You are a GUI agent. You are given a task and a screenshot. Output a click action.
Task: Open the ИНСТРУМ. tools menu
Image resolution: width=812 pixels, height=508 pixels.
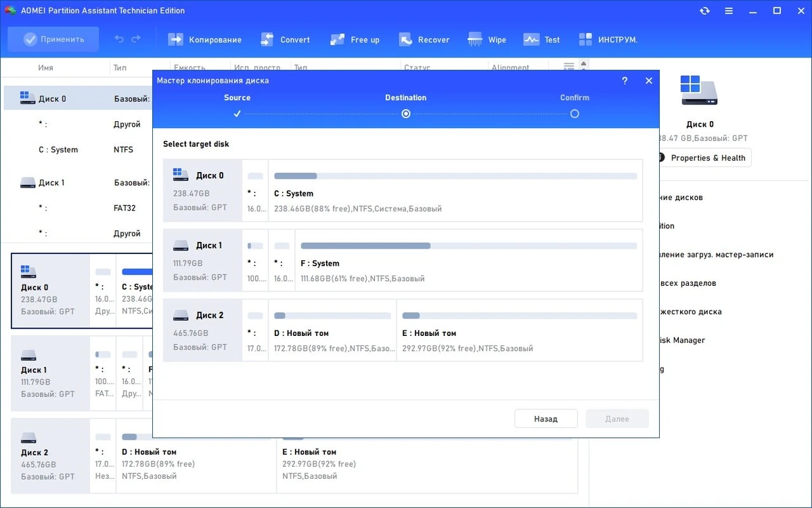click(x=608, y=40)
